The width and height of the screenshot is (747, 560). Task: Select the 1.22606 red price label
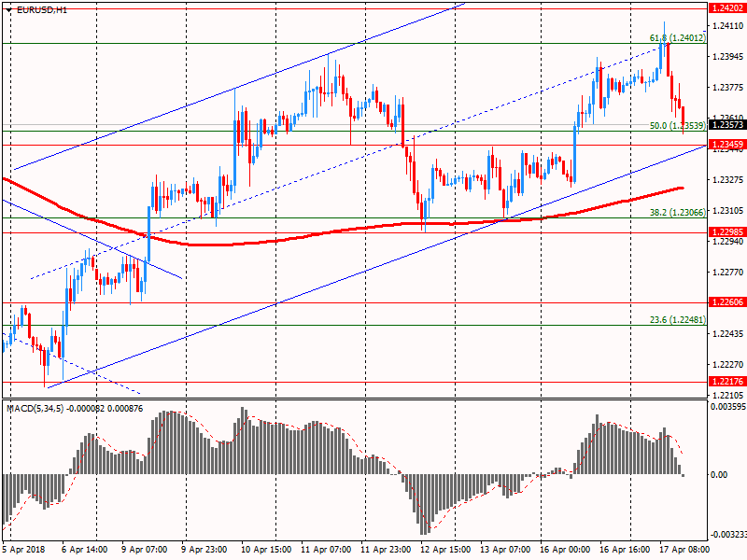click(x=727, y=301)
